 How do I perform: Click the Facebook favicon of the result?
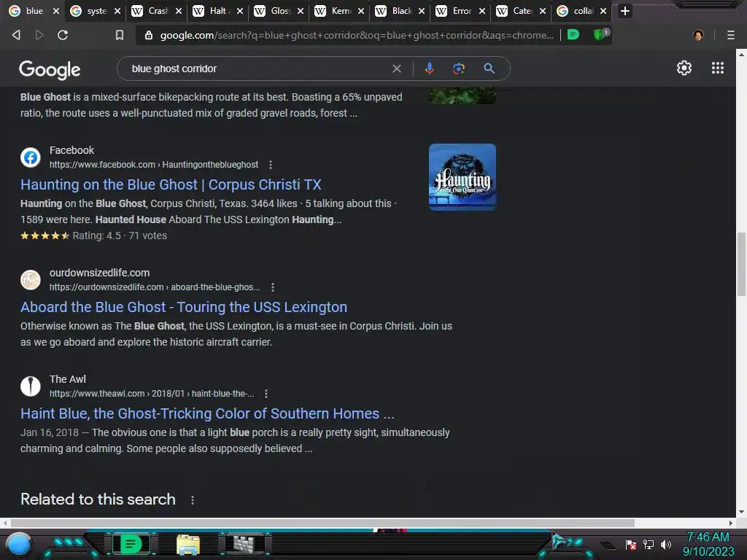click(x=31, y=157)
